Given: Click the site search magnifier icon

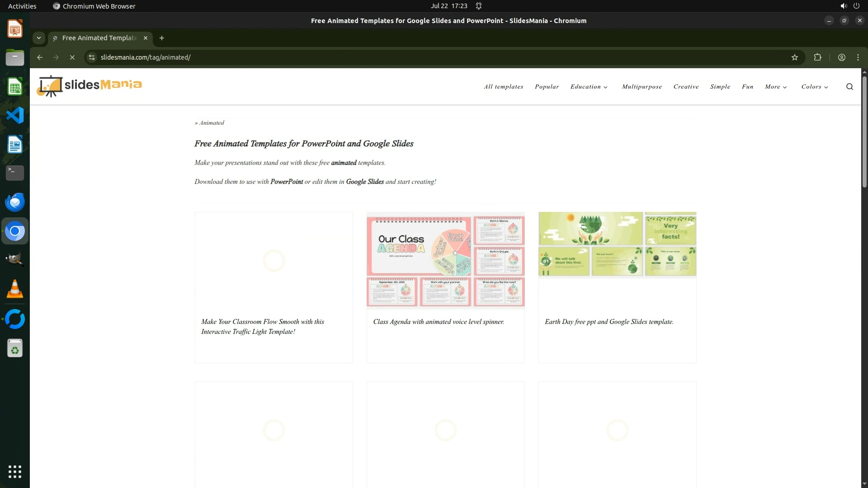Looking at the screenshot, I should tap(849, 87).
